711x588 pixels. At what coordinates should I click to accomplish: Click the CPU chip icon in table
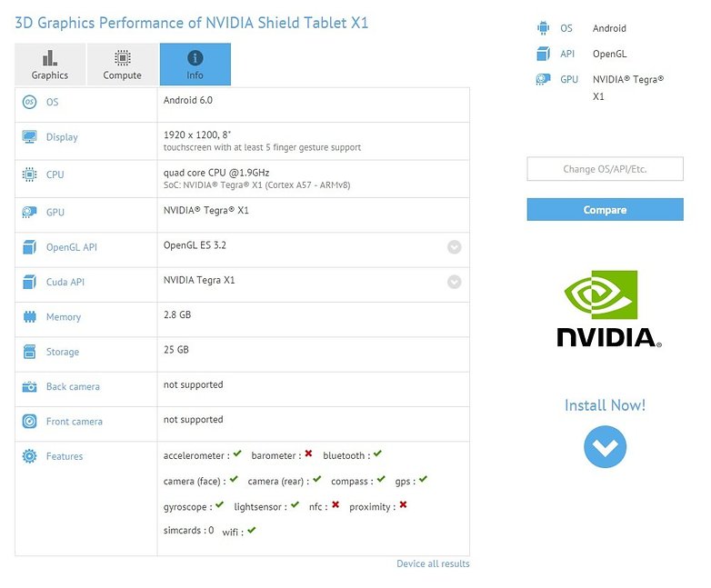tap(29, 174)
